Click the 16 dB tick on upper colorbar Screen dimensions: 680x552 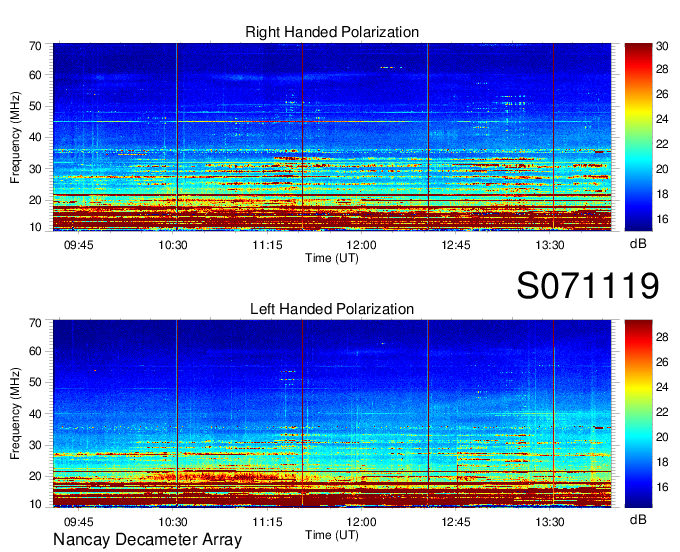[662, 219]
